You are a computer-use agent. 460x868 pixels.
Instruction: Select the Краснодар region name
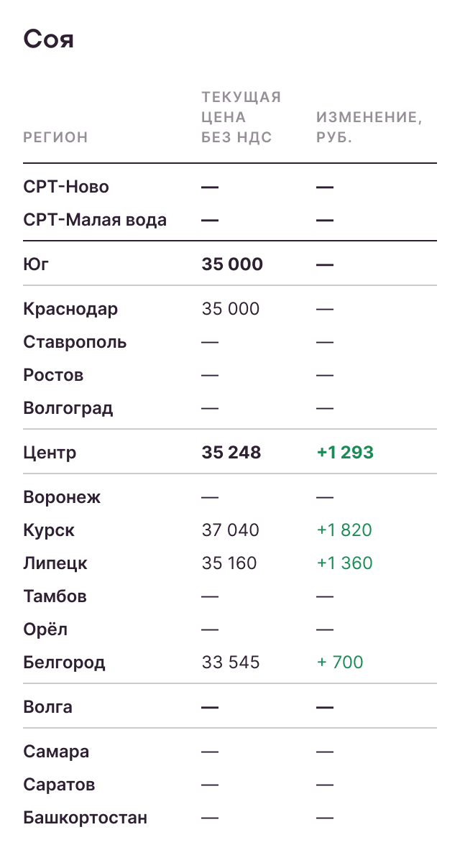tap(70, 309)
